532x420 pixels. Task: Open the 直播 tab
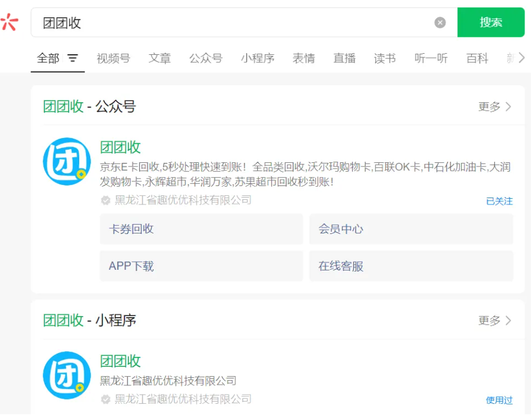click(x=345, y=58)
